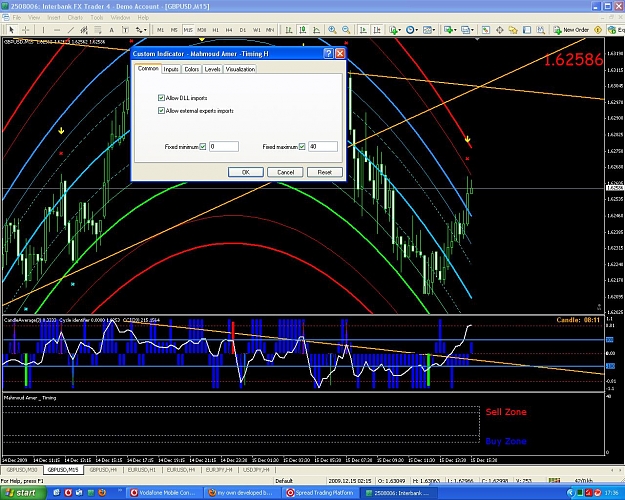Open the Charts menu
Image resolution: width=625 pixels, height=500 pixels.
click(x=75, y=18)
